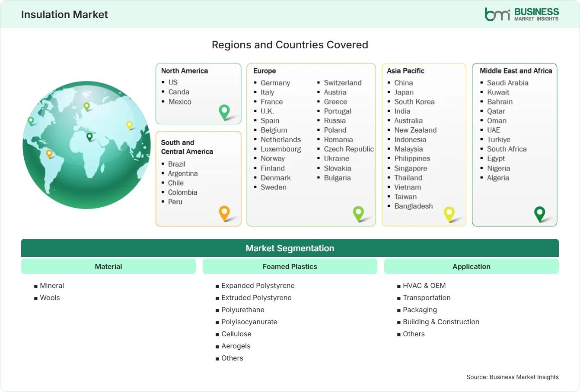Click Building & Construction under Application
The image size is (580, 392).
441,322
